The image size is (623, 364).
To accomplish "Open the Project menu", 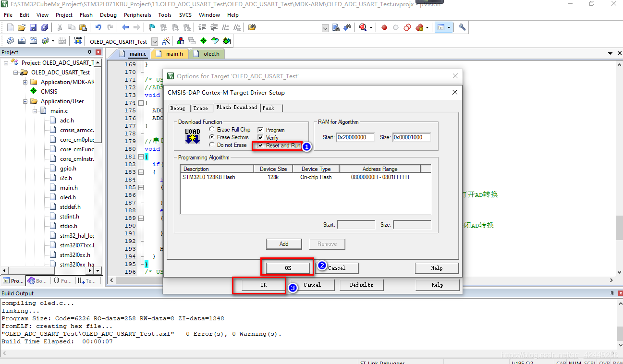I will pyautogui.click(x=64, y=15).
